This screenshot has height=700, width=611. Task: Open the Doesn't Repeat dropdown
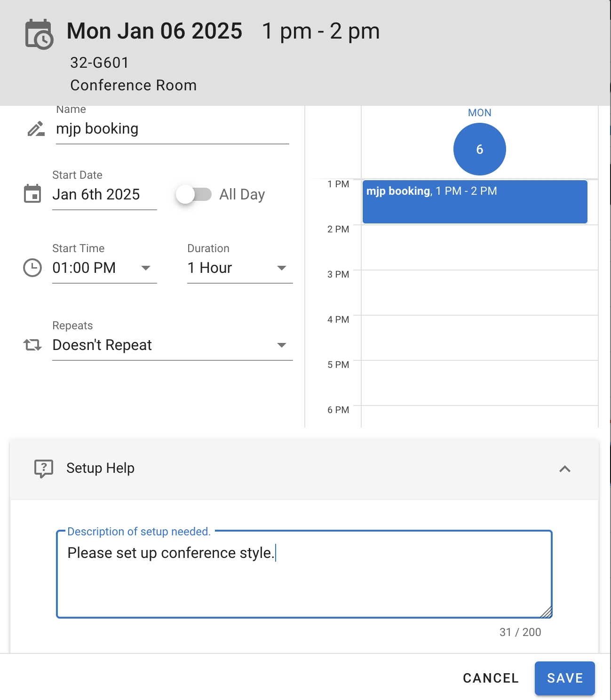click(281, 345)
